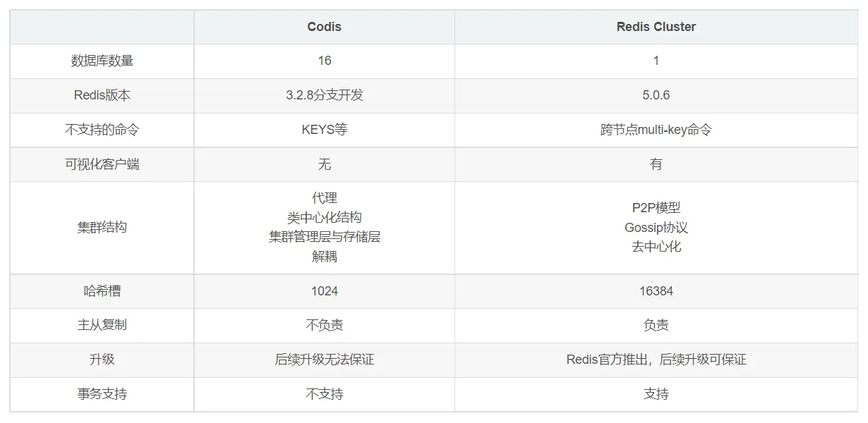This screenshot has height=423, width=868.
Task: Click the 负责 cell in the Redis Cluster column
Action: (x=656, y=325)
